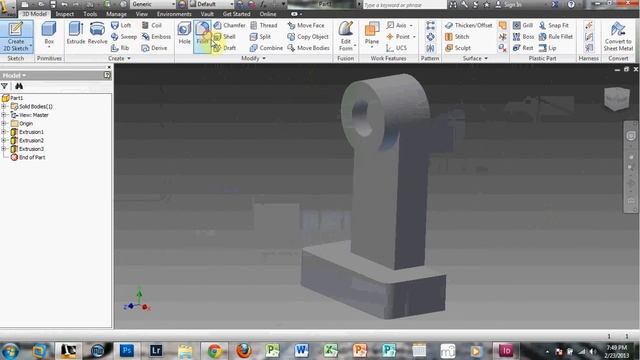Viewport: 640px width, 360px height.
Task: Select the Coil tool
Action: tap(152, 25)
